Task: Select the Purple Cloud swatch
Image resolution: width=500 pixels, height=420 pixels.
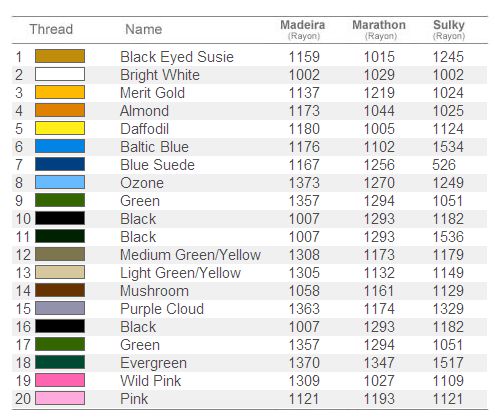Action: coord(60,308)
